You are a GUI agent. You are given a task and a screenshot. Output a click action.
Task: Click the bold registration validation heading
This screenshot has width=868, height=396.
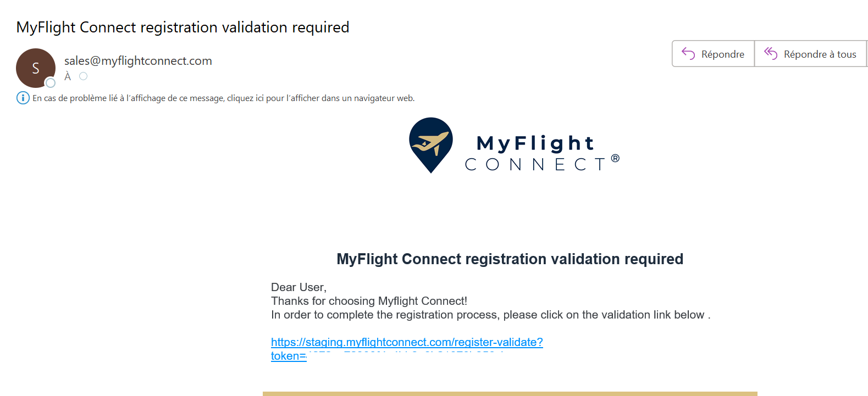[510, 259]
